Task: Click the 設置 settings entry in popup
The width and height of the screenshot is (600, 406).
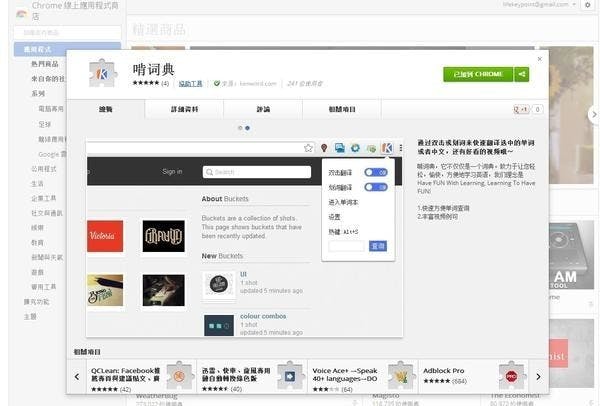Action: click(x=334, y=217)
